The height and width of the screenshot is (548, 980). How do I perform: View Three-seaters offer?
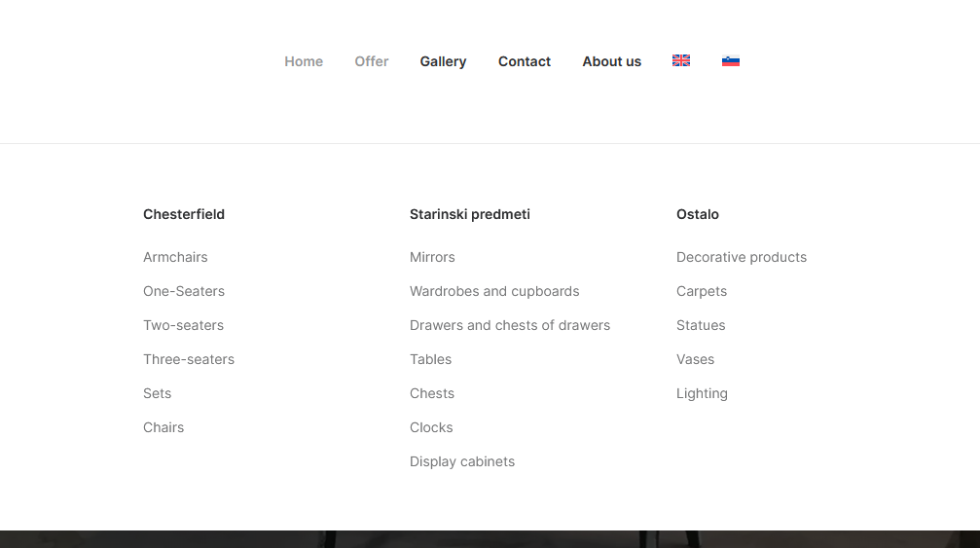(x=189, y=359)
